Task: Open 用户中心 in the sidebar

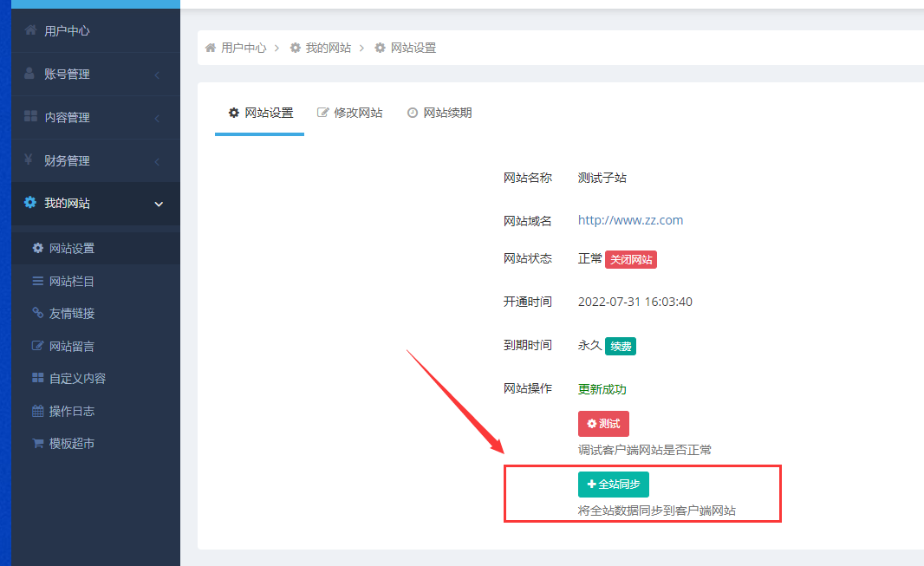Action: [95, 30]
